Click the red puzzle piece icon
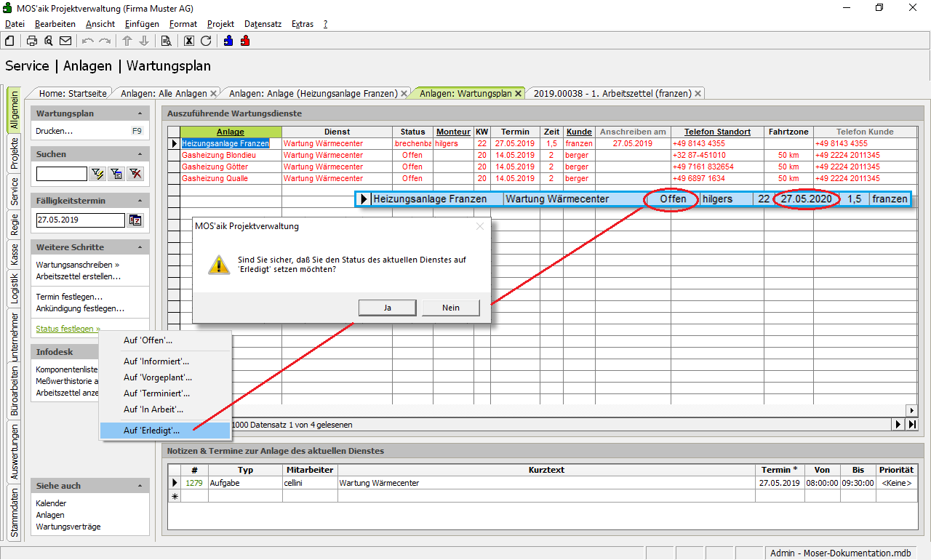931x560 pixels. [245, 41]
